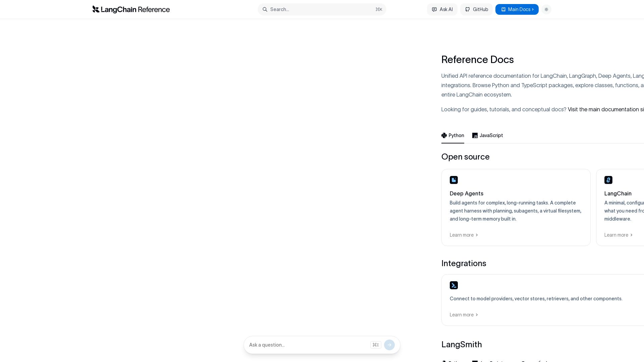Toggle the light/dark theme sun icon
Image resolution: width=644 pixels, height=362 pixels.
point(546,9)
